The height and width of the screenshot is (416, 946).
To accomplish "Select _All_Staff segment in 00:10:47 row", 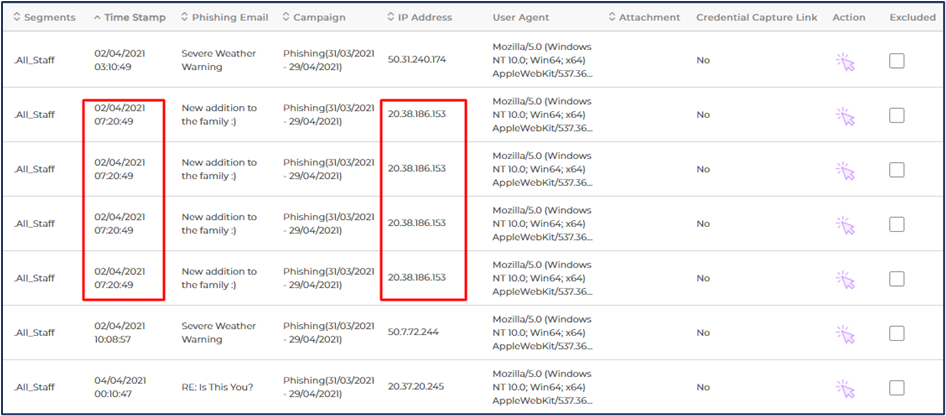I will [34, 387].
